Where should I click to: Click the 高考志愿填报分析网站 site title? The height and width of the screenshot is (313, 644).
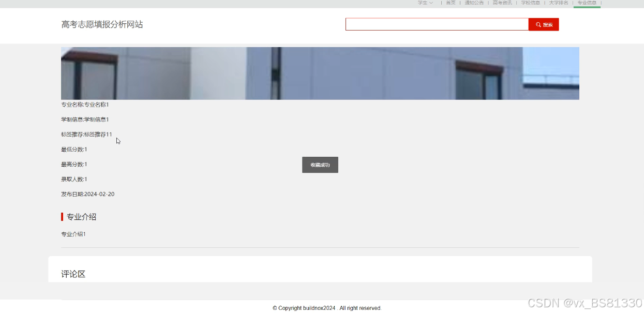pos(102,24)
